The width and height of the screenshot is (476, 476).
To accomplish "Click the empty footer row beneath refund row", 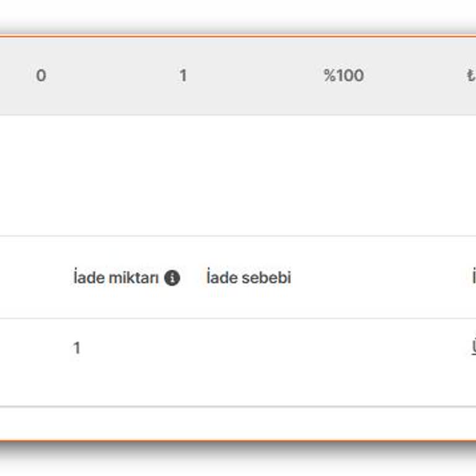I will click(238, 423).
